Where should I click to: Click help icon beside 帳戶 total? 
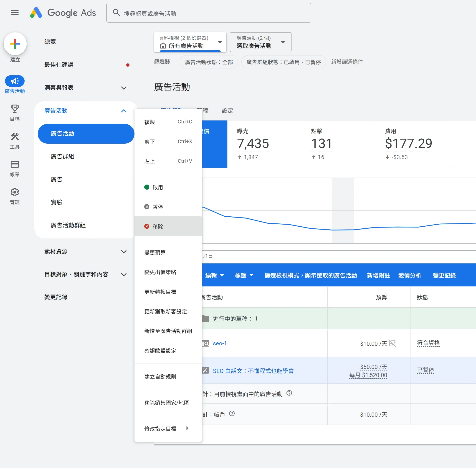(x=232, y=413)
